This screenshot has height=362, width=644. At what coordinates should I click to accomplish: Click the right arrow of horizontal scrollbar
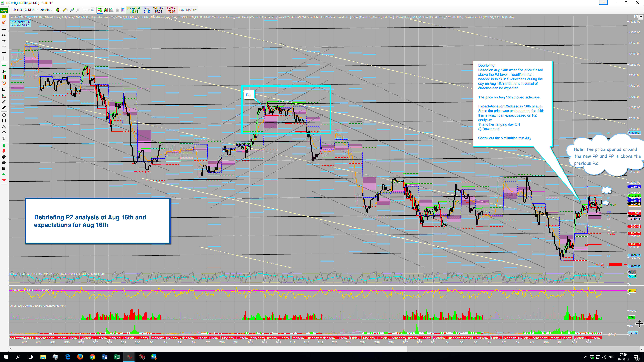[641, 349]
